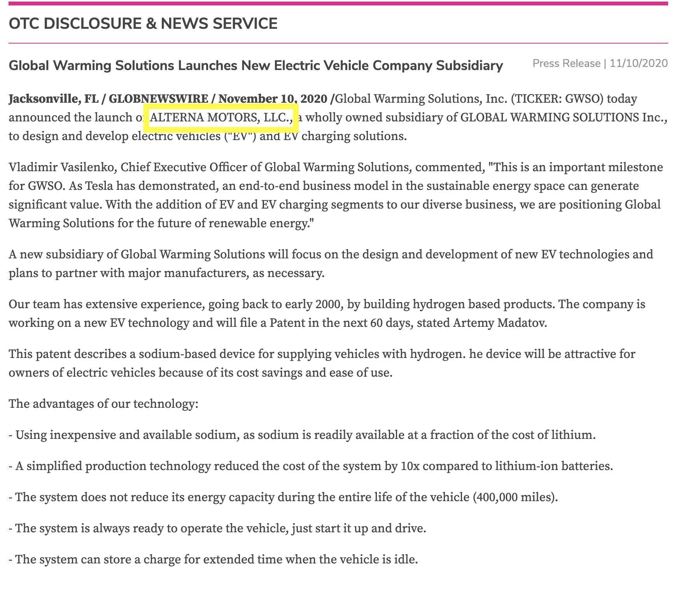Click the OTC Disclosure & News Service heading
The width and height of the screenshot is (700, 593).
pos(143,24)
